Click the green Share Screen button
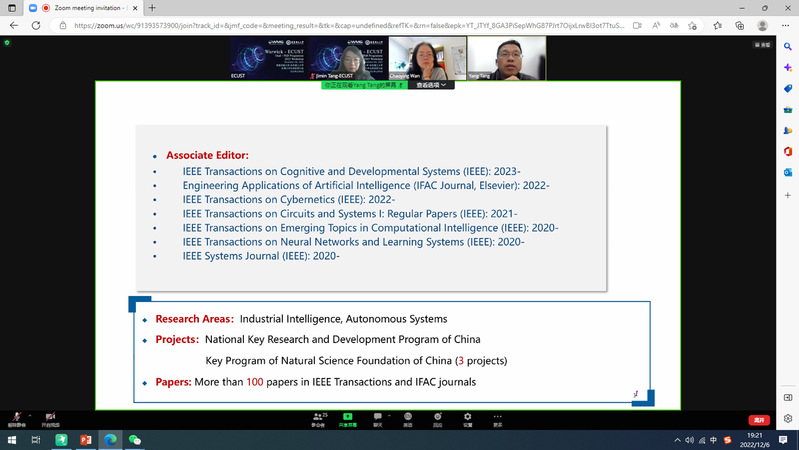Image resolution: width=799 pixels, height=450 pixels. tap(348, 419)
